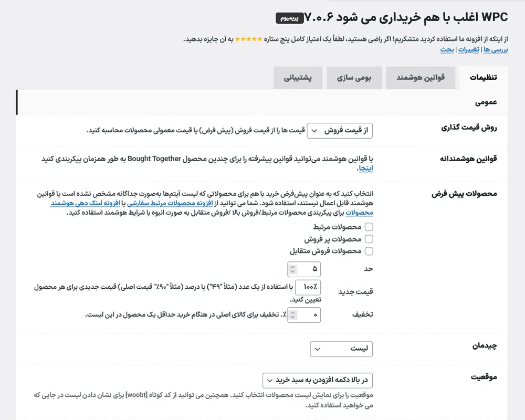This screenshot has height=420, width=525.
Task: Click the عمومی section heading
Action: (486, 102)
